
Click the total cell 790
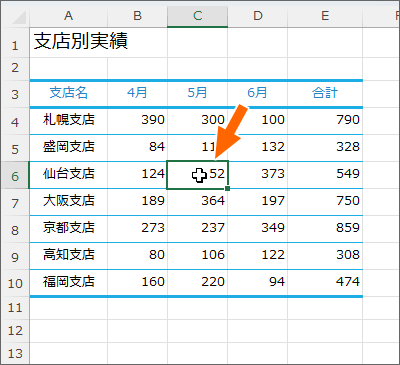tap(325, 121)
